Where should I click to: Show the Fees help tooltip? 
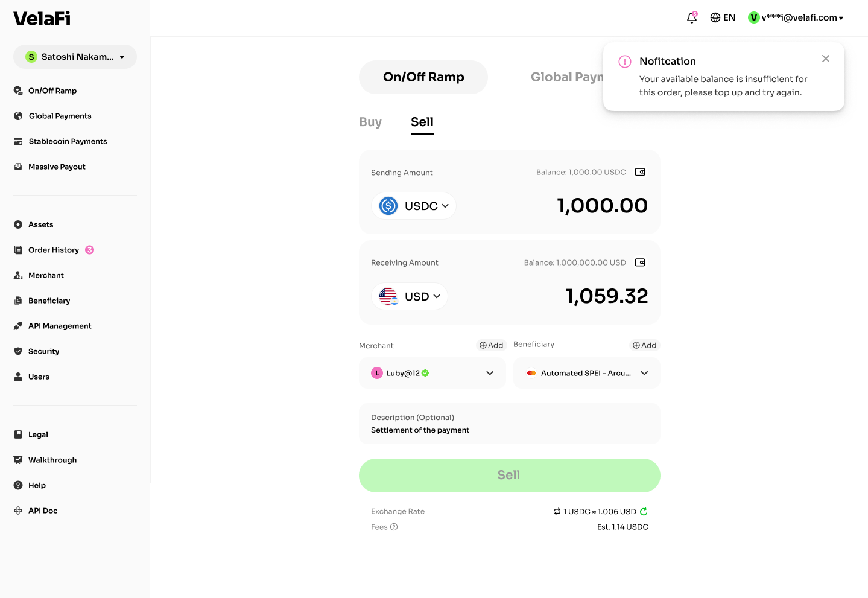pos(394,527)
